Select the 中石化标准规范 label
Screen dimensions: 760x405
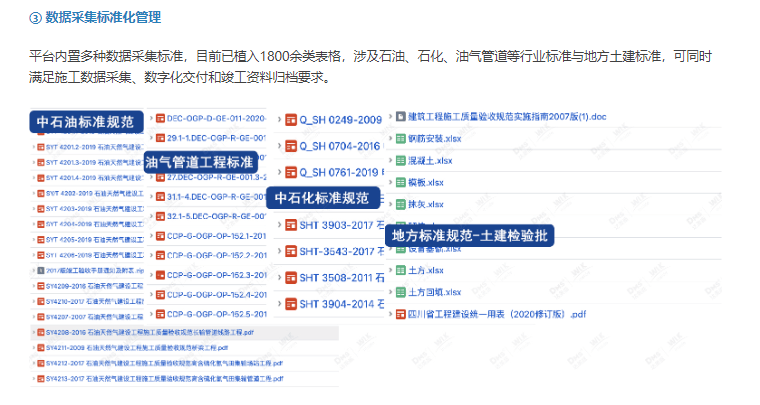pyautogui.click(x=322, y=198)
